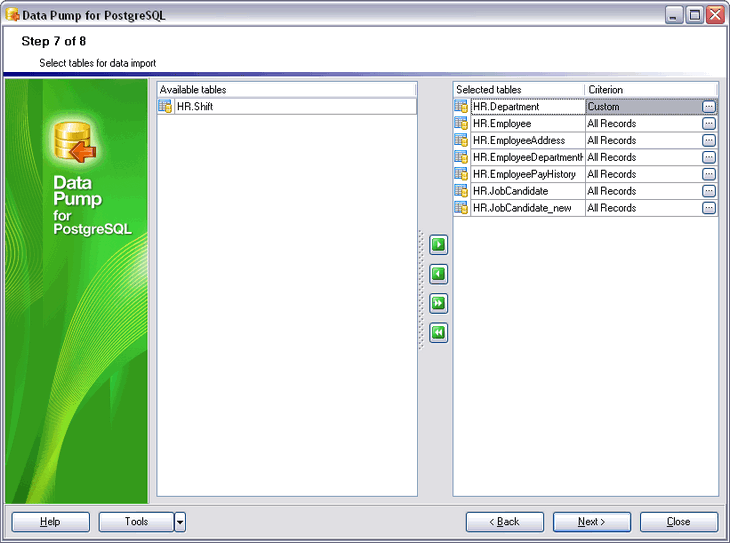730x543 pixels.
Task: Open criterion options for HR.JobCandidate
Action: (708, 191)
